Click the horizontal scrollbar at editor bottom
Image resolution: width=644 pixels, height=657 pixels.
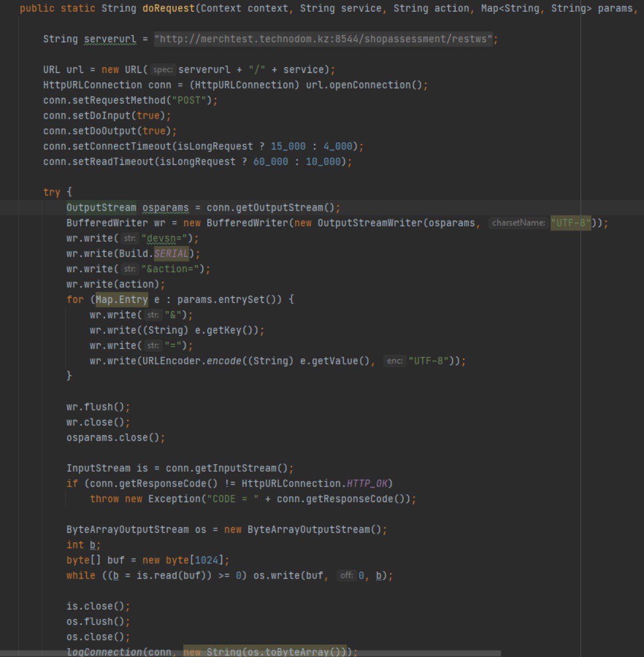(250, 654)
